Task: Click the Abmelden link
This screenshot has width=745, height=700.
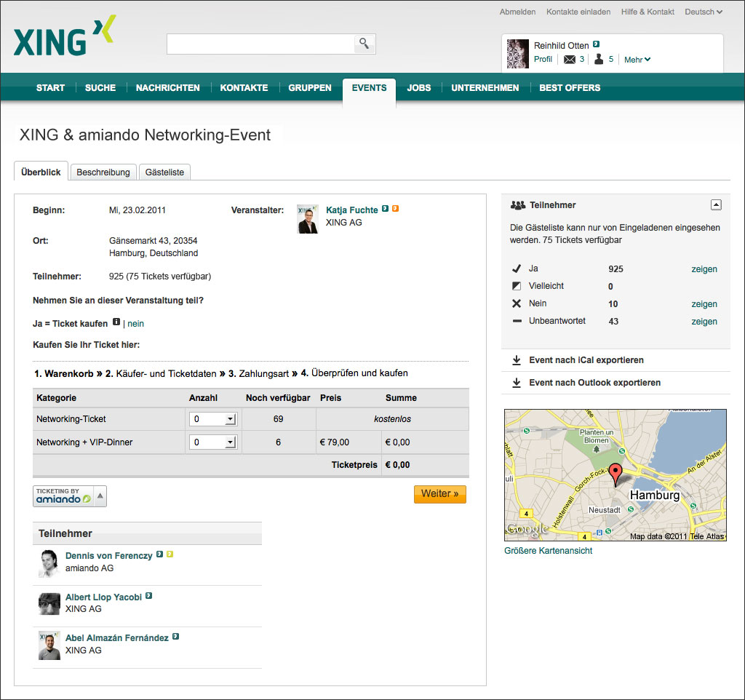Action: click(517, 12)
